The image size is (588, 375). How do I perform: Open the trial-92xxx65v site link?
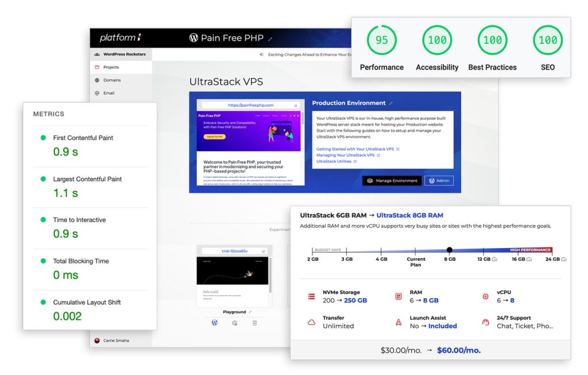(234, 251)
